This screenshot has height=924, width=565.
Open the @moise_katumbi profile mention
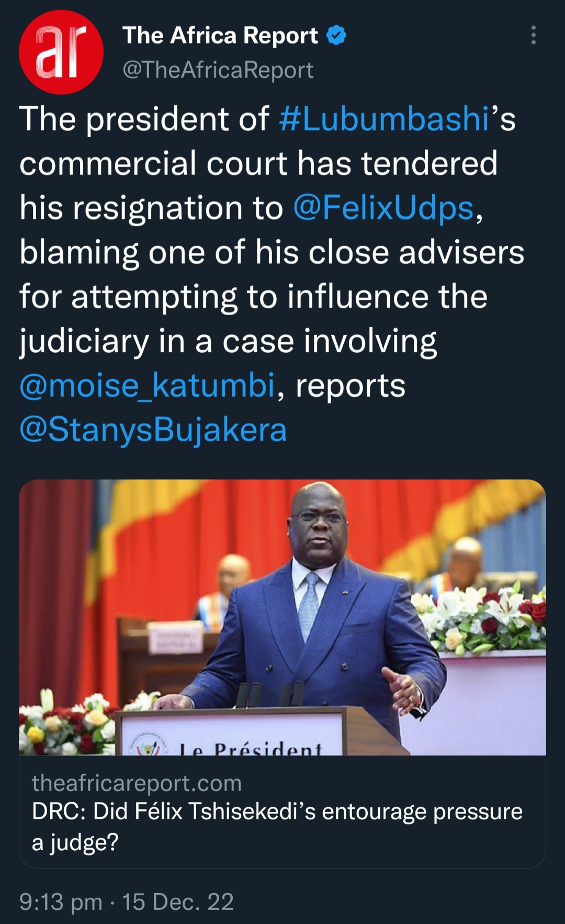point(147,386)
